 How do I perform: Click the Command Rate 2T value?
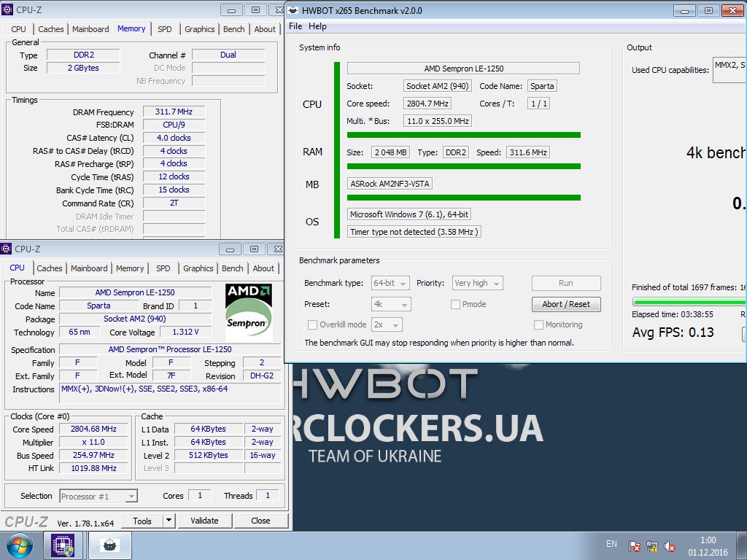[x=174, y=203]
